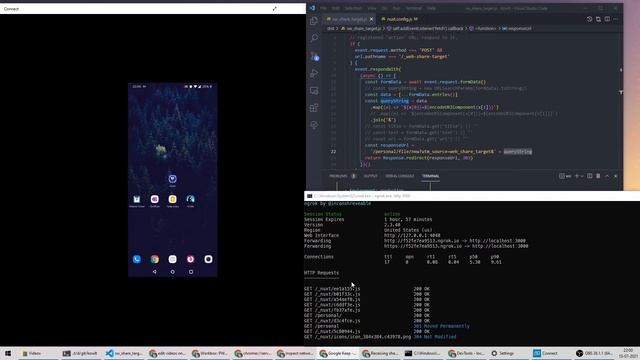The height and width of the screenshot is (360, 640).
Task: Open the yellow Keep notes app on phone
Action: (173, 199)
